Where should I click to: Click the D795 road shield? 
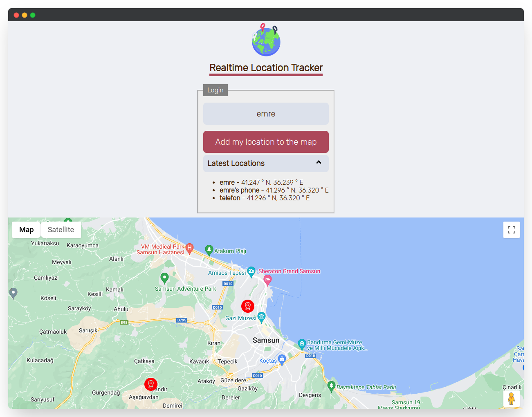[x=182, y=320]
